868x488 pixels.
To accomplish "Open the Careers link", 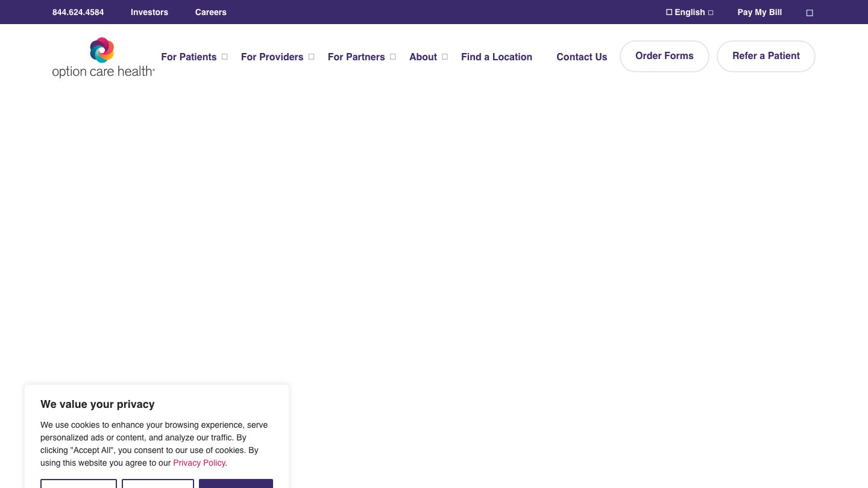I will (x=210, y=12).
